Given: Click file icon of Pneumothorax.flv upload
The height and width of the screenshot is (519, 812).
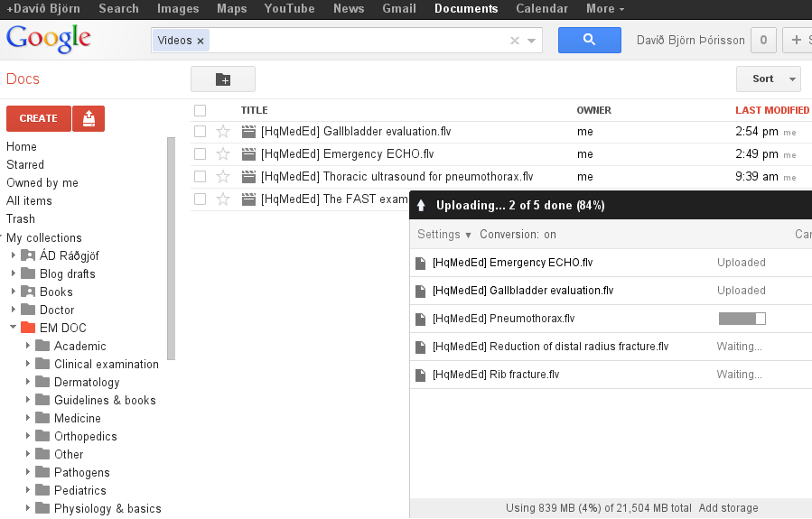Looking at the screenshot, I should click(x=421, y=319).
